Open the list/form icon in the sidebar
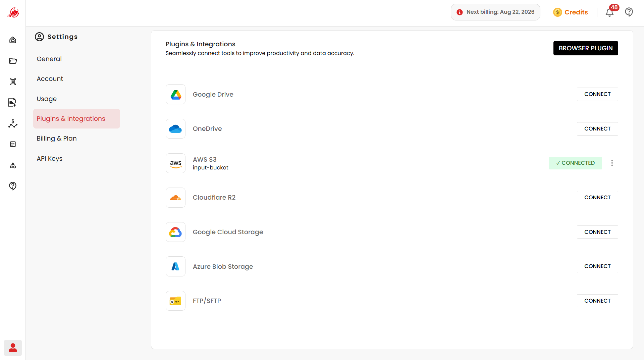 point(13,144)
